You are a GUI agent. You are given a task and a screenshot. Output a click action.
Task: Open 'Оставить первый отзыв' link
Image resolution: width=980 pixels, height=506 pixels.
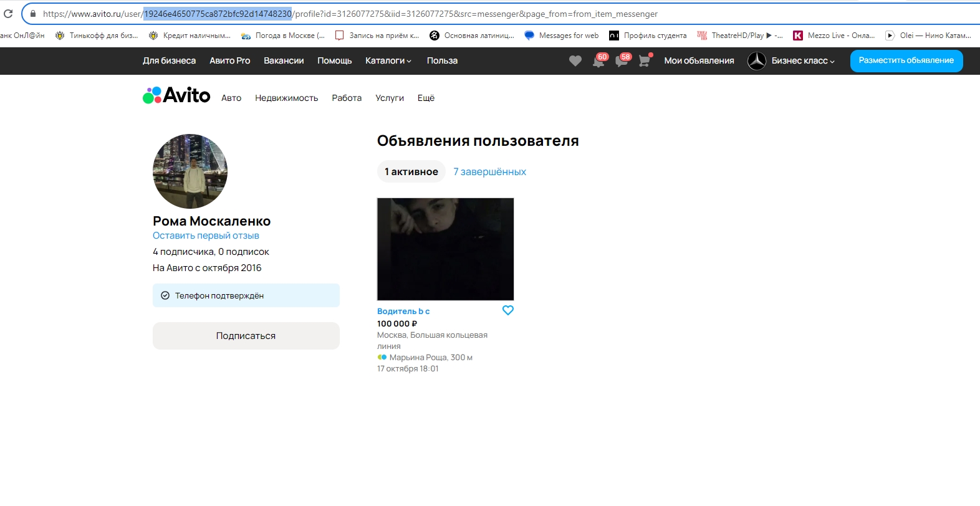click(x=206, y=236)
